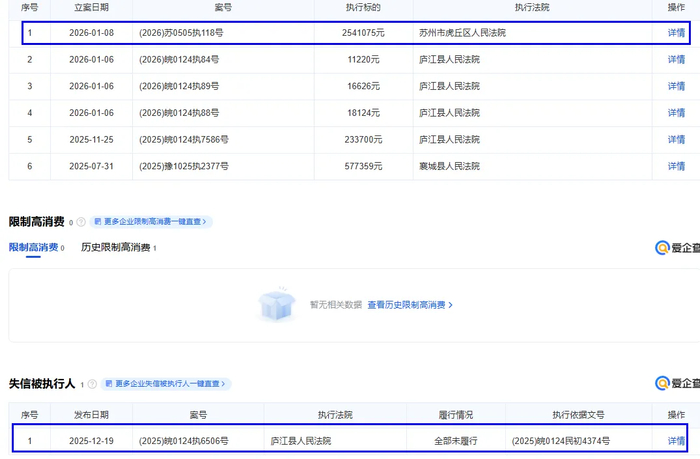
Task: Click 查看历史限制高消费 link
Action: pyautogui.click(x=410, y=305)
